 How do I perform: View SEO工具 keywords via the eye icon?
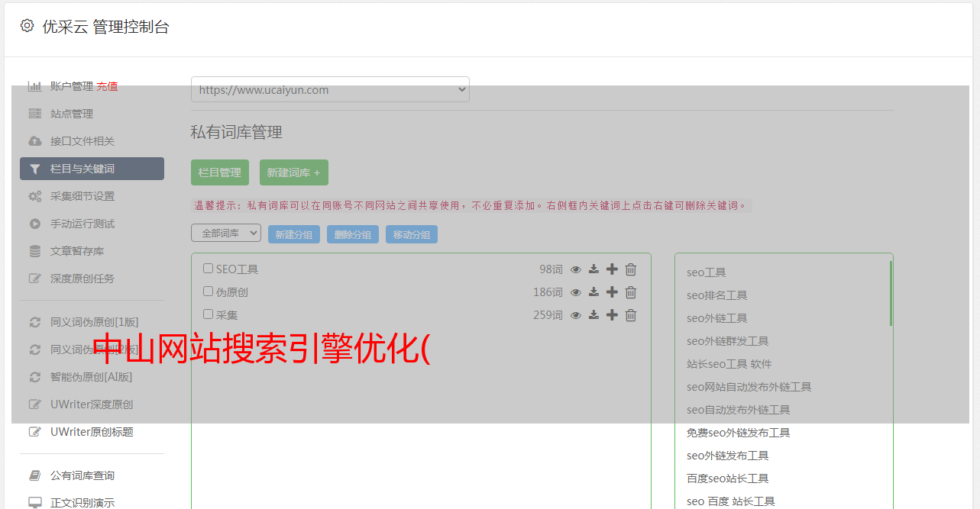click(576, 269)
